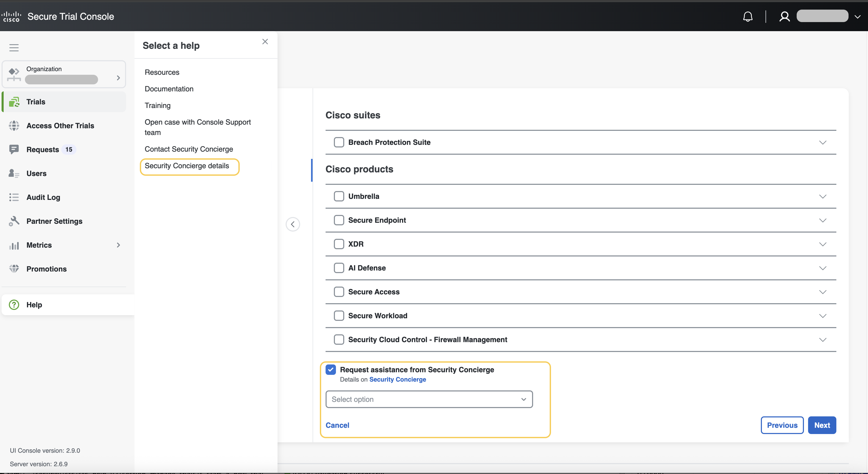Go to Partner Settings wrench icon
Image resolution: width=868 pixels, height=474 pixels.
pyautogui.click(x=14, y=221)
